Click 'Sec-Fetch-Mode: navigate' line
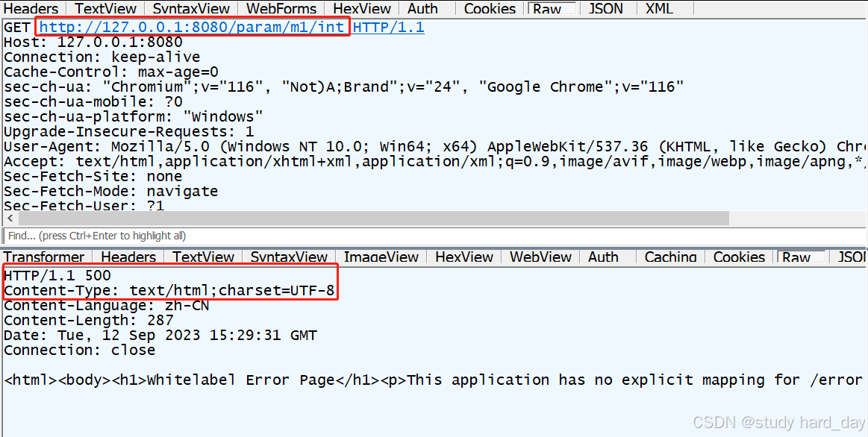Image resolution: width=868 pixels, height=437 pixels. (110, 192)
